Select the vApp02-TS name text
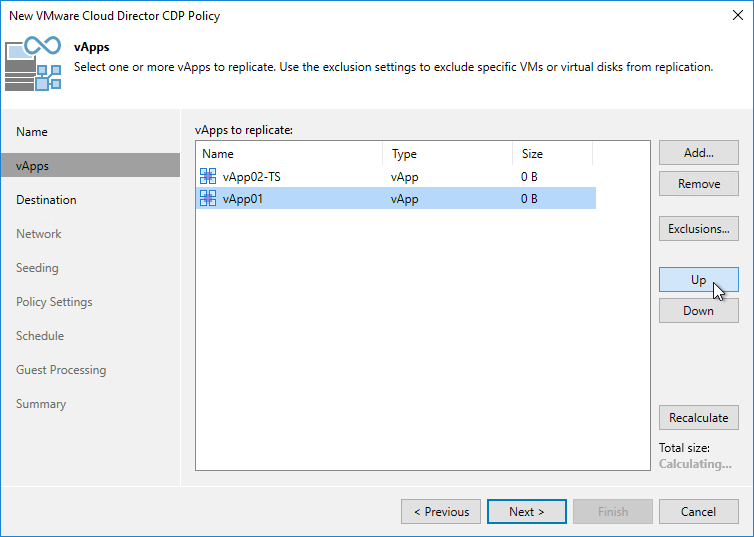 click(x=251, y=177)
